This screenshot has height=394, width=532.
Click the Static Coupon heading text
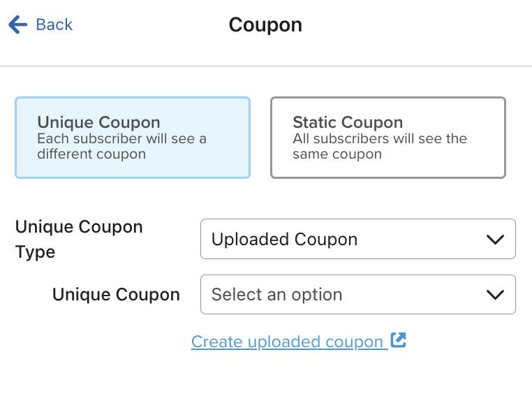347,122
